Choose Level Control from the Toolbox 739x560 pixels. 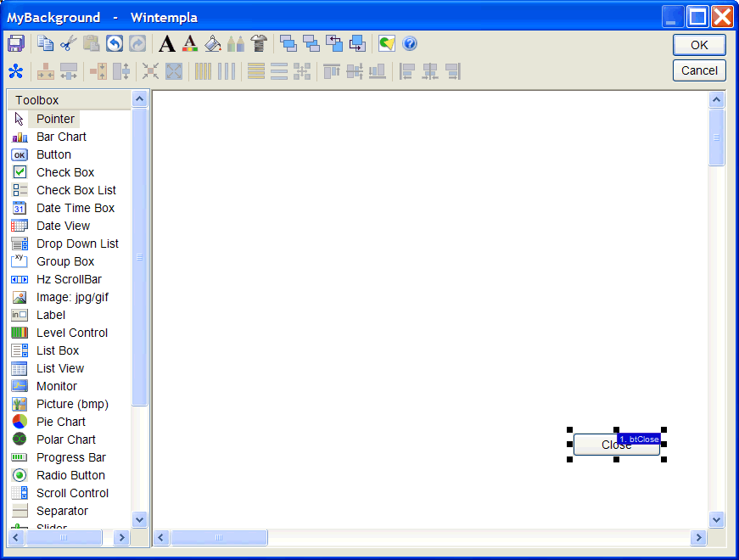(72, 333)
